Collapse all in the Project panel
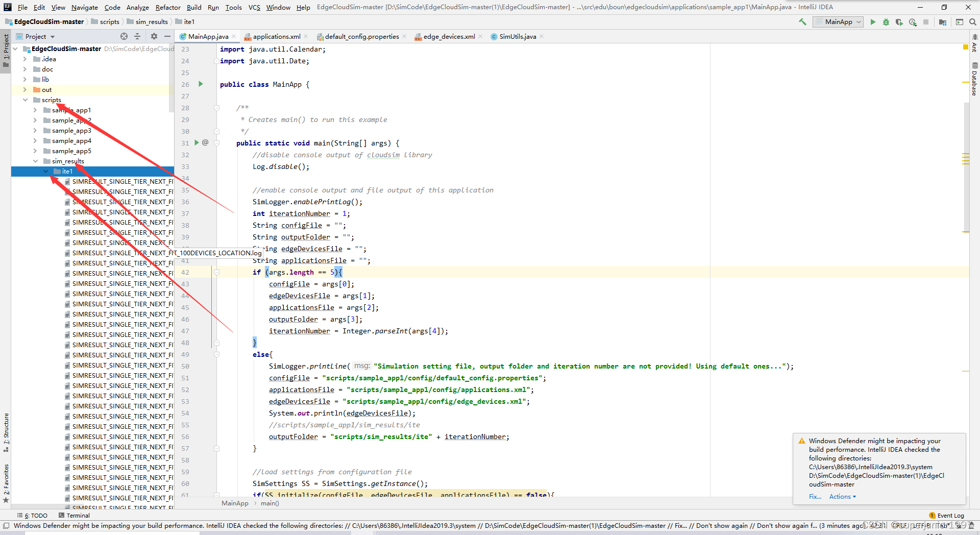 point(137,36)
